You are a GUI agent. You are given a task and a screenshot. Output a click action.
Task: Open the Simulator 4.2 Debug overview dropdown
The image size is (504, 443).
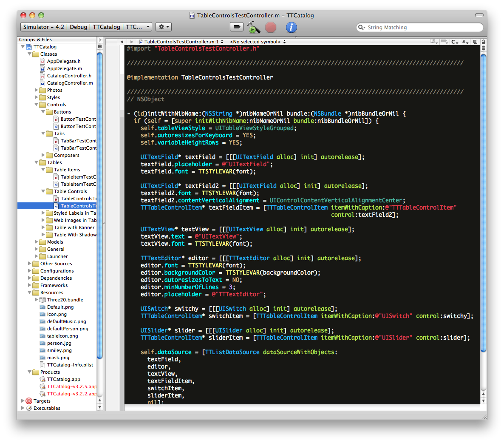click(86, 27)
